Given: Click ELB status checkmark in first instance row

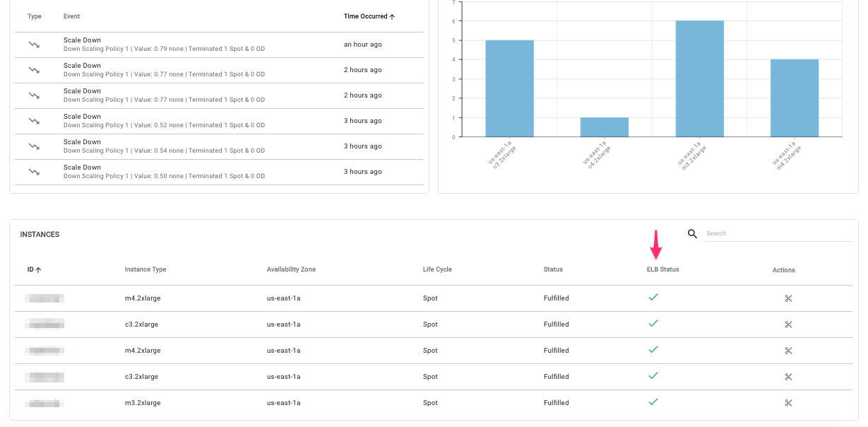Looking at the screenshot, I should (653, 298).
